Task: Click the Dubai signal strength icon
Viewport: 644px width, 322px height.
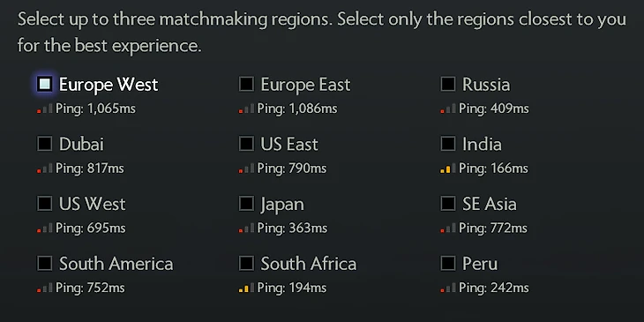Action: tap(45, 168)
